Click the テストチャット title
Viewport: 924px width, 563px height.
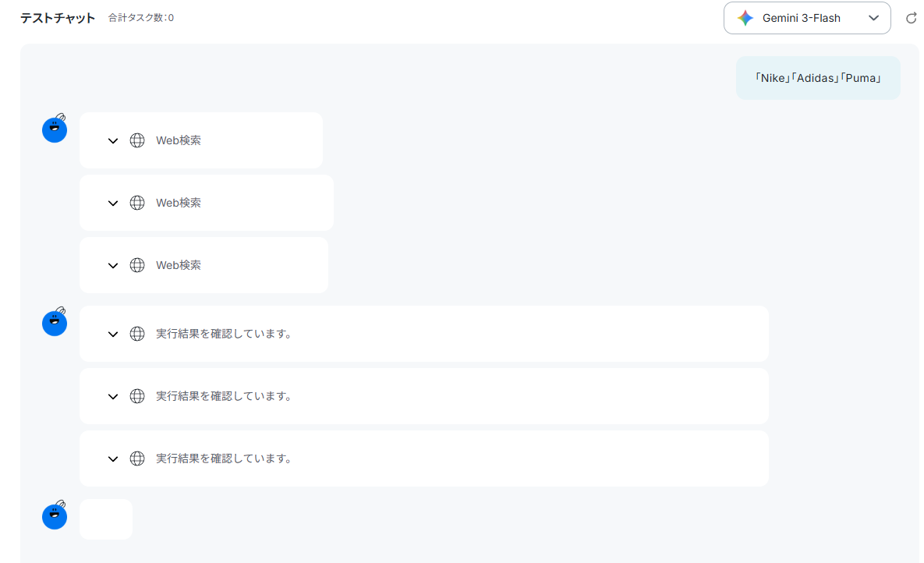[58, 18]
